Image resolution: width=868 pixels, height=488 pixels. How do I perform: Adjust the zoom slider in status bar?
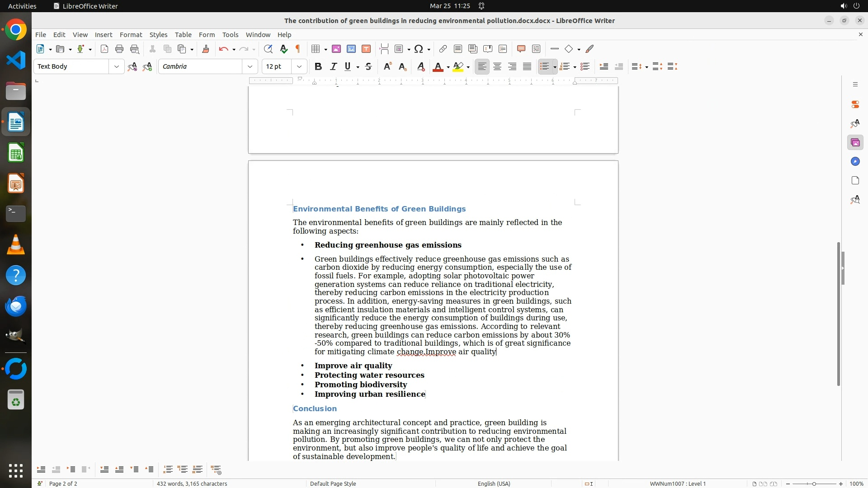(814, 483)
